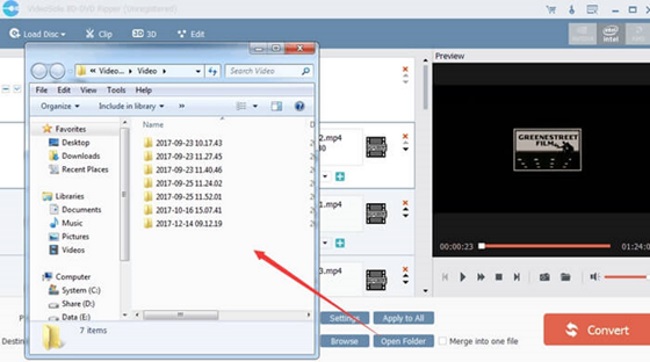Image resolution: width=650 pixels, height=362 pixels.
Task: Open film clip icon for 2.mp4
Action: [376, 147]
